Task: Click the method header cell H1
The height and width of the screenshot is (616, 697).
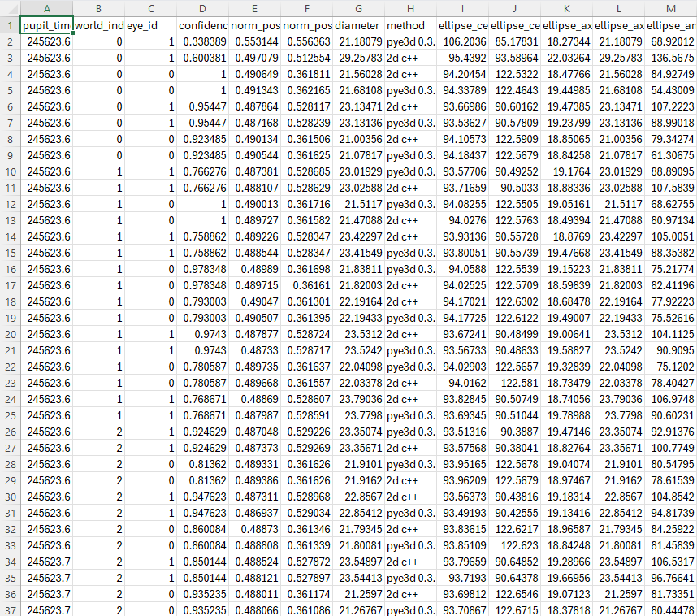Action: click(x=410, y=25)
